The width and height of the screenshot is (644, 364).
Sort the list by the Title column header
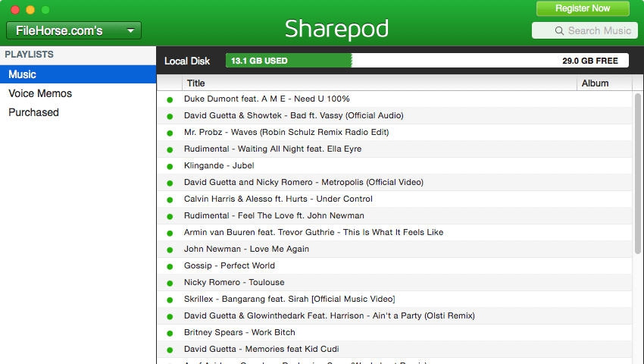[x=379, y=83]
